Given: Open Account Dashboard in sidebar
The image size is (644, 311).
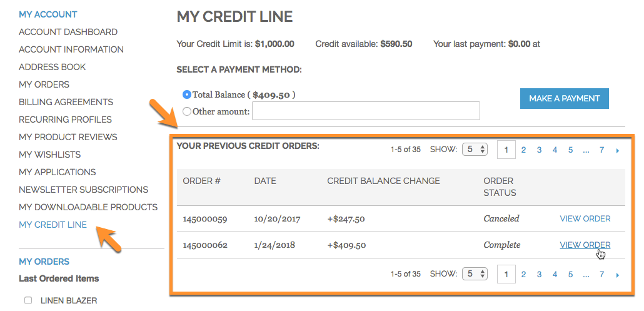Looking at the screenshot, I should [68, 32].
